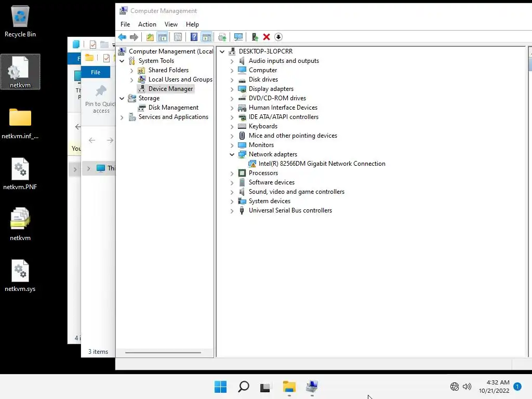The image size is (532, 399).
Task: Collapse the Storage node
Action: pos(122,98)
